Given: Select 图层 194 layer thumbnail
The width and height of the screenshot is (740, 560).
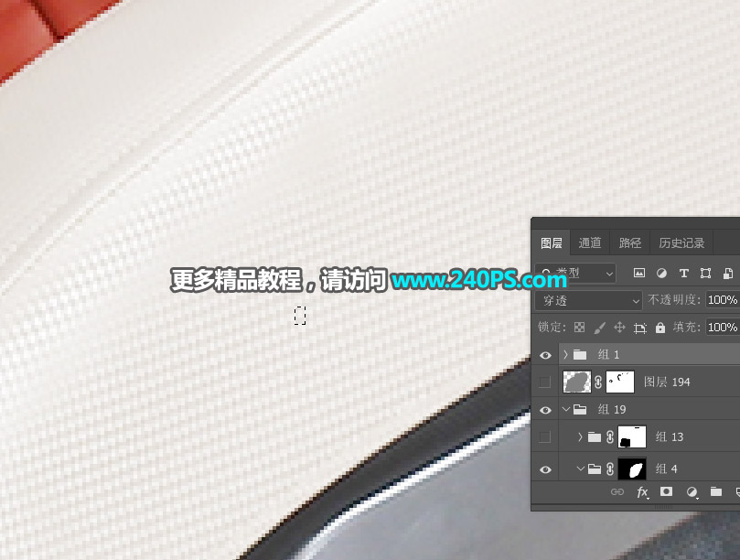Looking at the screenshot, I should (x=576, y=382).
